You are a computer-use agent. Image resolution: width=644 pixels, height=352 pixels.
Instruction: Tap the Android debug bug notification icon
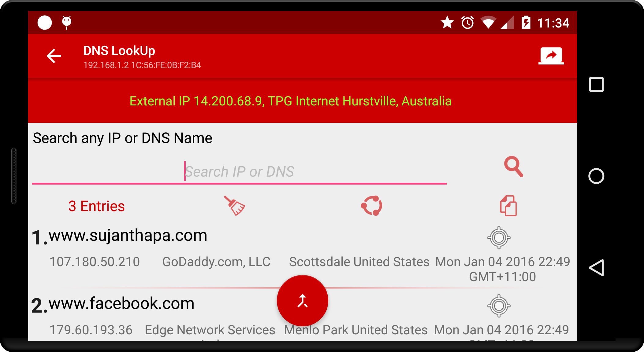67,23
